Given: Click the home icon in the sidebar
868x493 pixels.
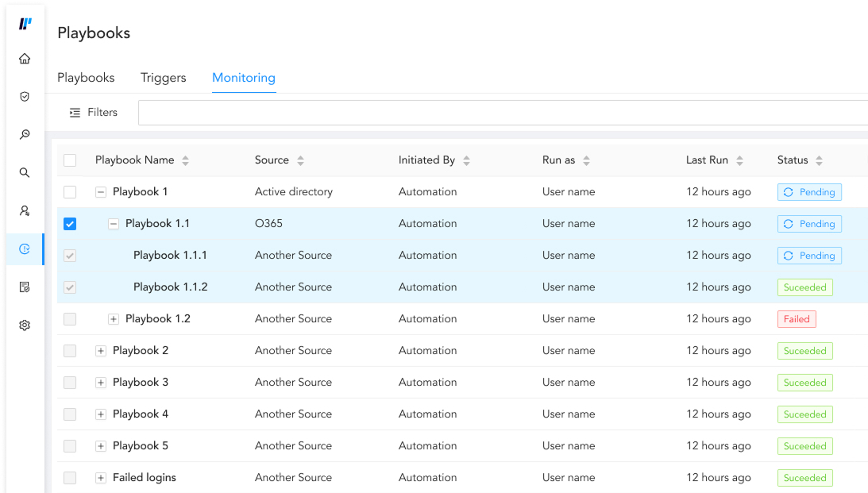Looking at the screenshot, I should click(25, 59).
